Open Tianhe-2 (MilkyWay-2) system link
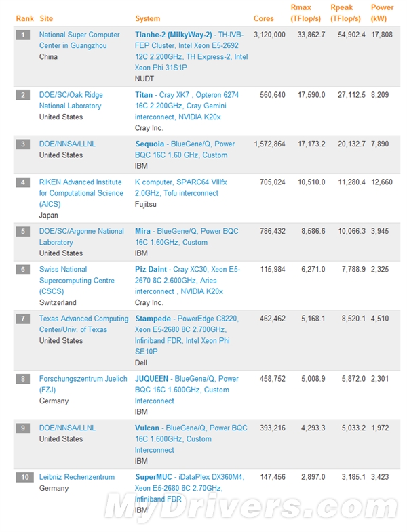 pyautogui.click(x=174, y=35)
